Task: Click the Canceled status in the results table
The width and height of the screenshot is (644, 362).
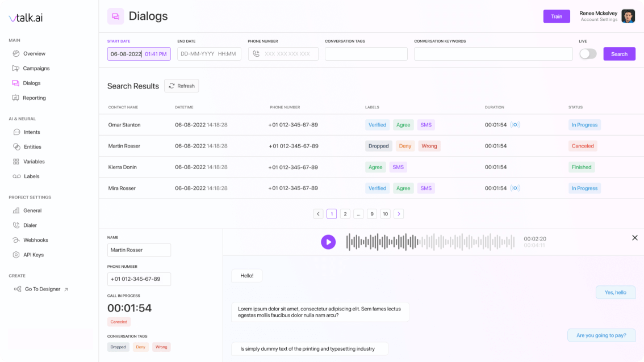Action: (583, 146)
